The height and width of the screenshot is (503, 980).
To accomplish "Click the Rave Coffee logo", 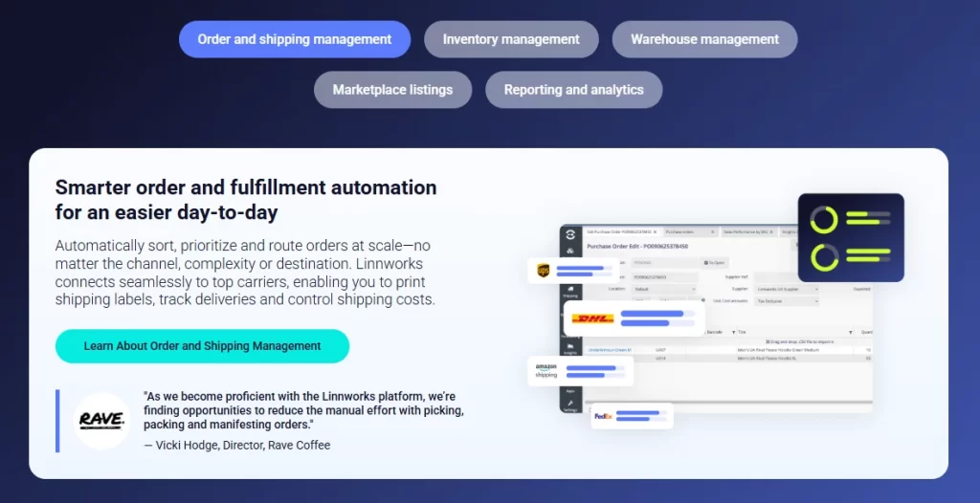I will (101, 421).
